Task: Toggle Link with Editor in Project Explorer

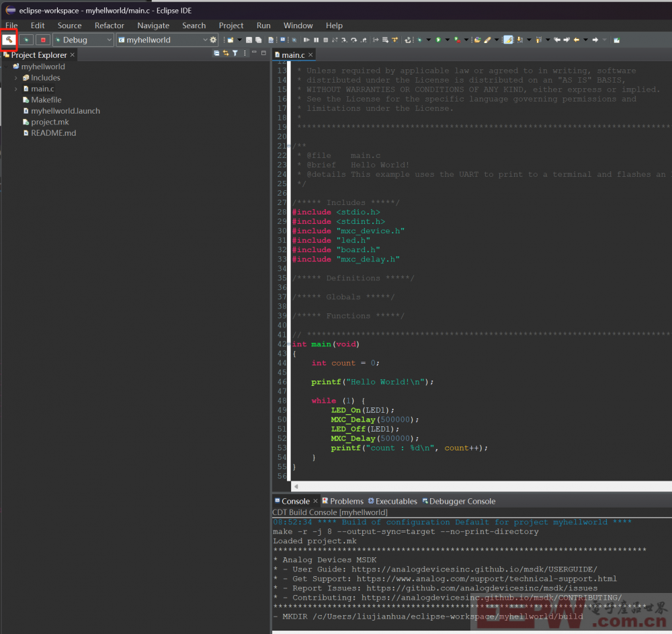Action: click(226, 53)
